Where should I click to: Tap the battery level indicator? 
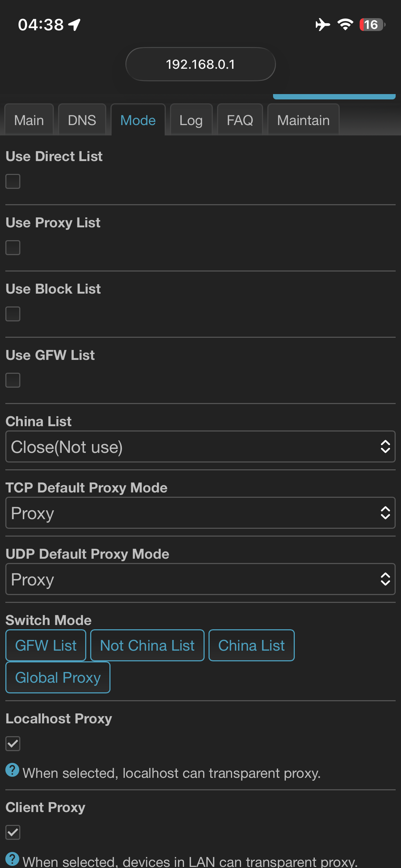tap(372, 25)
